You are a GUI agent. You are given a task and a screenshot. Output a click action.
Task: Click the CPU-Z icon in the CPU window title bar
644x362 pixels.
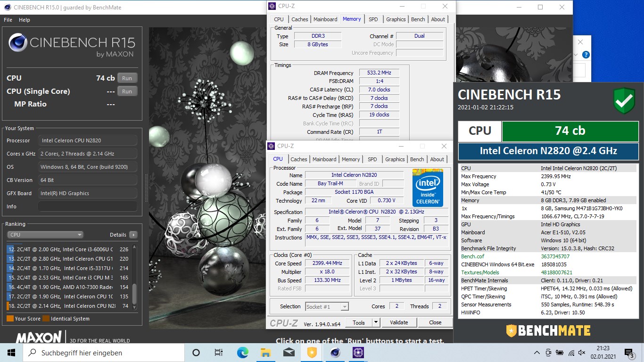coord(271,146)
